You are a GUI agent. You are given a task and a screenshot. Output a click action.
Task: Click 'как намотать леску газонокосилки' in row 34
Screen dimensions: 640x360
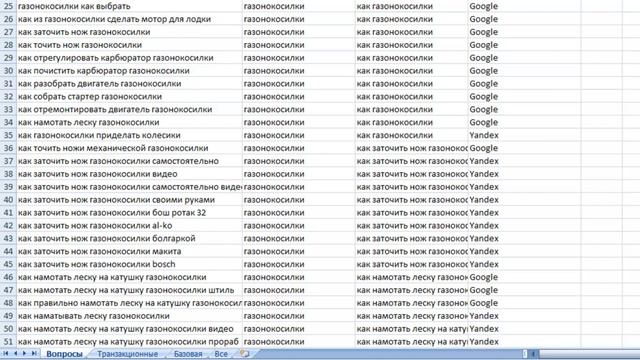coord(129,122)
